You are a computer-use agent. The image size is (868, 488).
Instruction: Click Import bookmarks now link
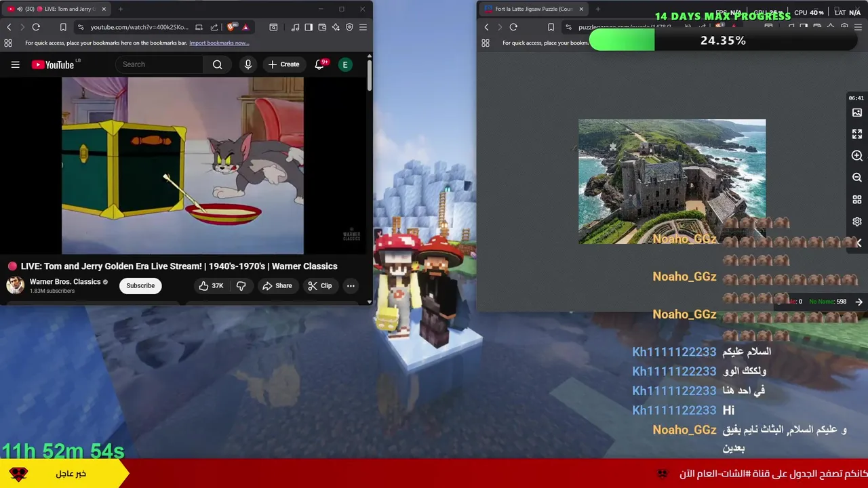coord(219,43)
